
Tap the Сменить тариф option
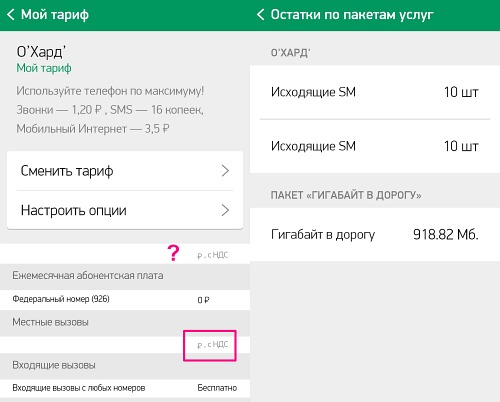click(125, 171)
